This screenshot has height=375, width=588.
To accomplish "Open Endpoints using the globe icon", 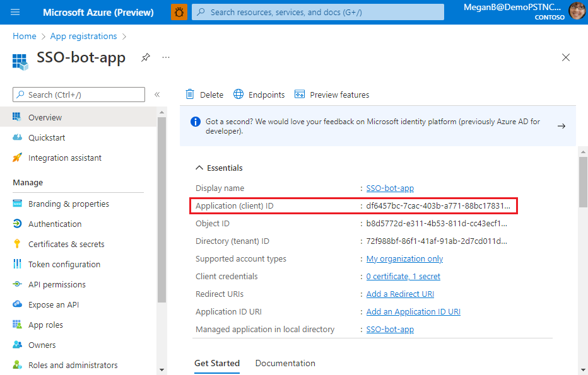I will (x=238, y=94).
